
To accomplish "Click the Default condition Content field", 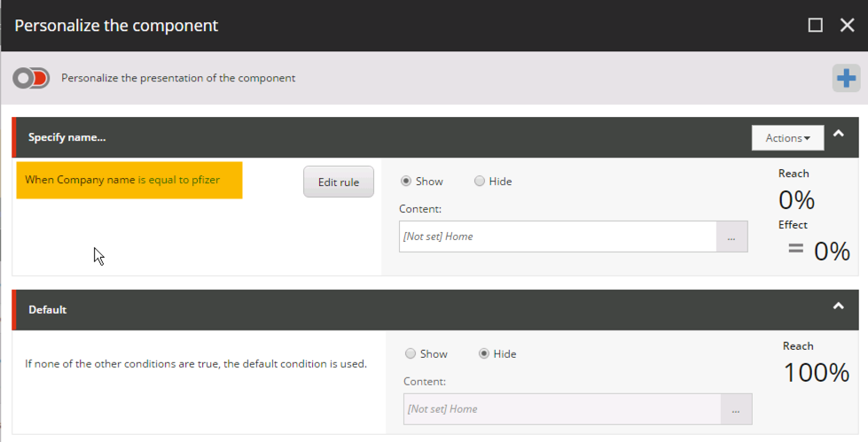I will [561, 409].
